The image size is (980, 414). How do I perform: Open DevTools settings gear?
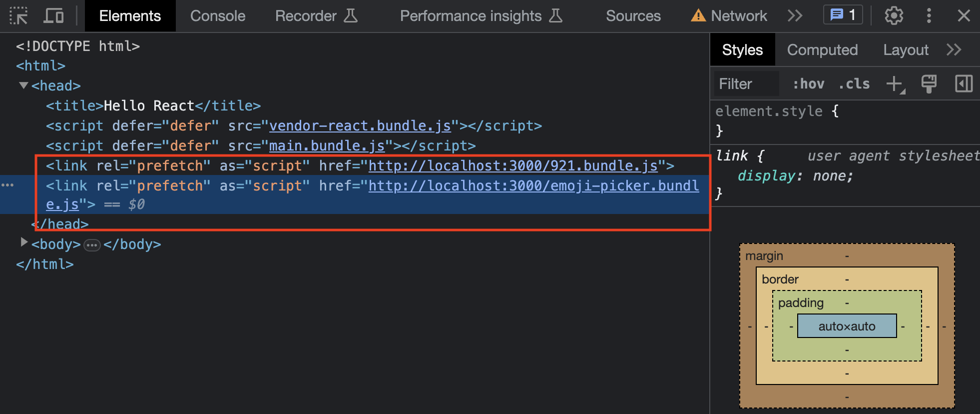point(894,15)
